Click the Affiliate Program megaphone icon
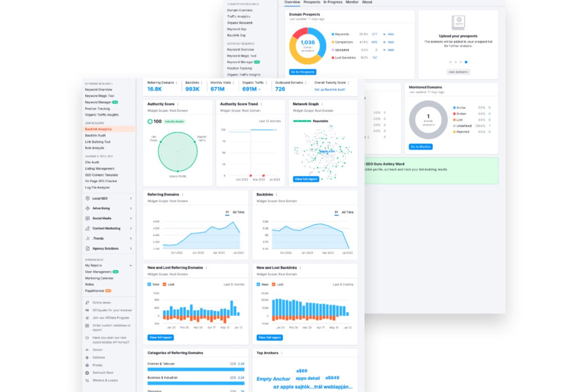The width and height of the screenshot is (588, 392). click(87, 318)
